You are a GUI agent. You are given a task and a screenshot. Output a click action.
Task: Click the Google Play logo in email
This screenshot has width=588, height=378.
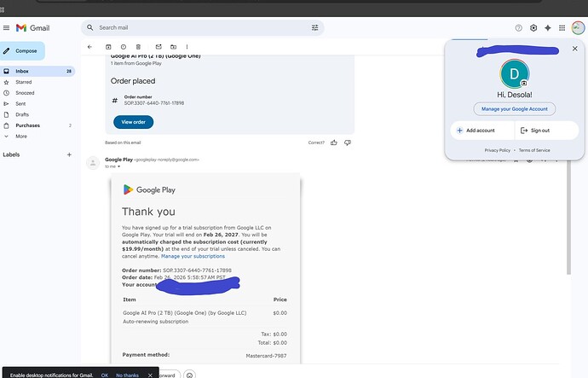pyautogui.click(x=149, y=190)
